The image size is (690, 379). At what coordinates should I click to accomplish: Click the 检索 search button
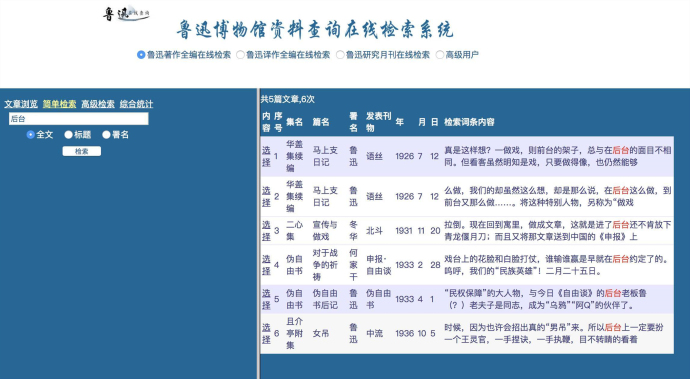(x=81, y=151)
